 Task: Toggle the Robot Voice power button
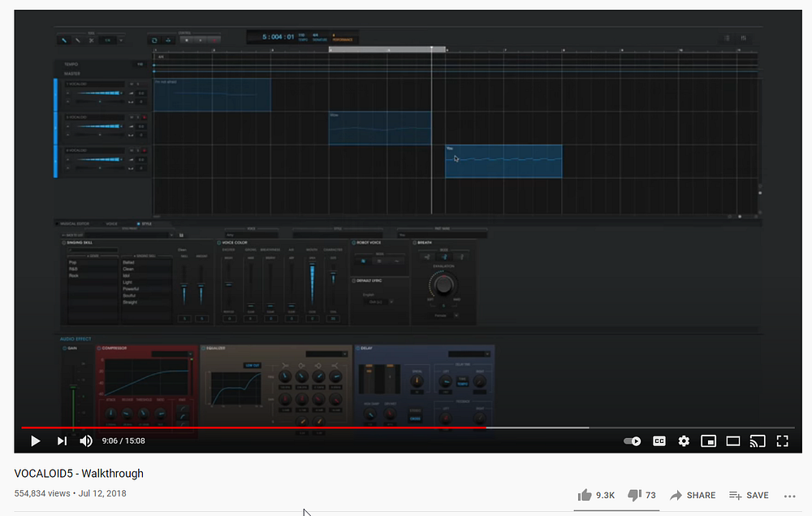pyautogui.click(x=355, y=243)
